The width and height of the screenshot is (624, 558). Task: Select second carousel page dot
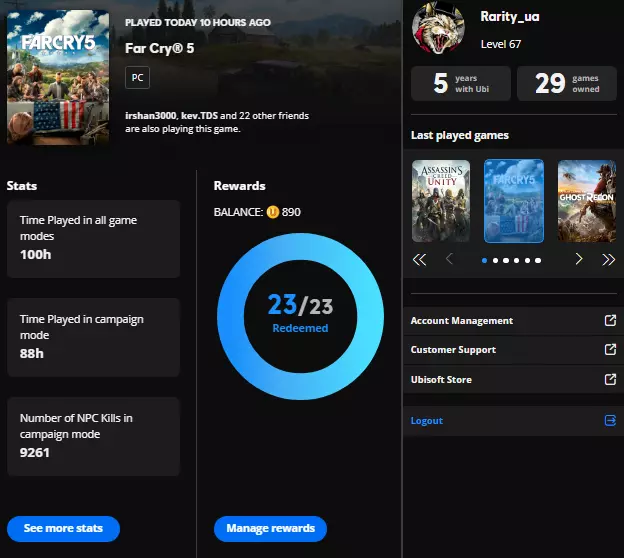(495, 260)
